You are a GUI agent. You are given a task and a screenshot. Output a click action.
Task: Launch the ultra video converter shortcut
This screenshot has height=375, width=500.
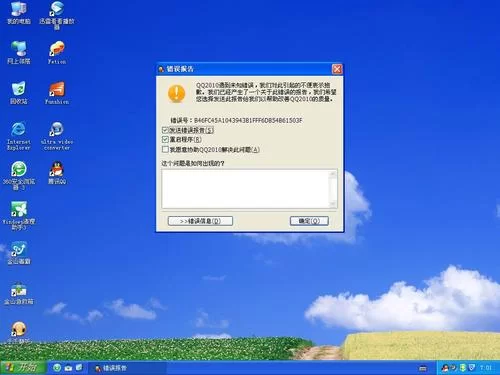tap(57, 135)
